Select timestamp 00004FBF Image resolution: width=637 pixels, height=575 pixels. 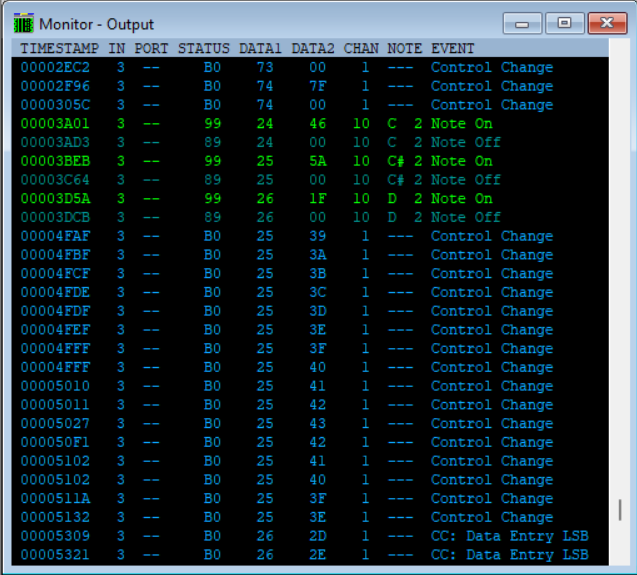pos(55,254)
